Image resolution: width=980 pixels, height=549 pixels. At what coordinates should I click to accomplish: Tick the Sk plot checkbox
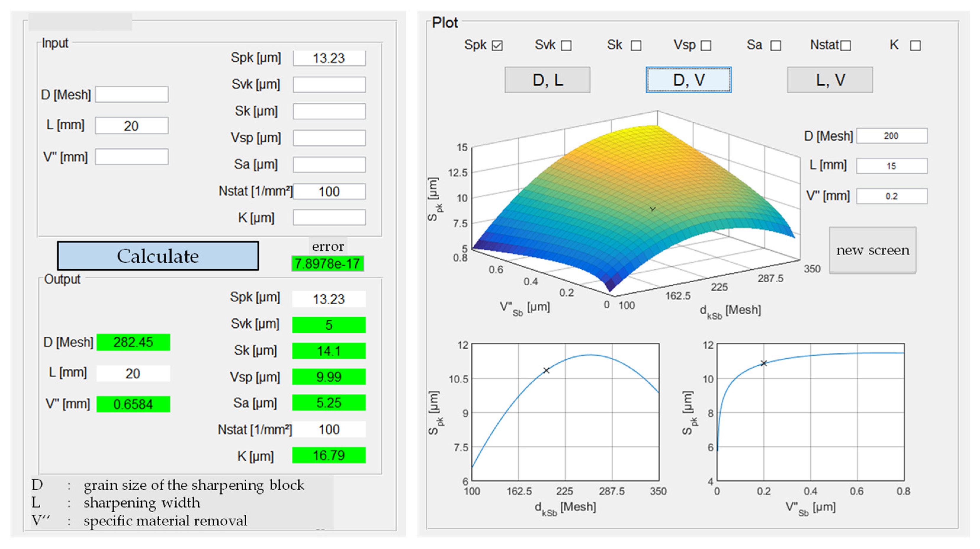point(636,46)
